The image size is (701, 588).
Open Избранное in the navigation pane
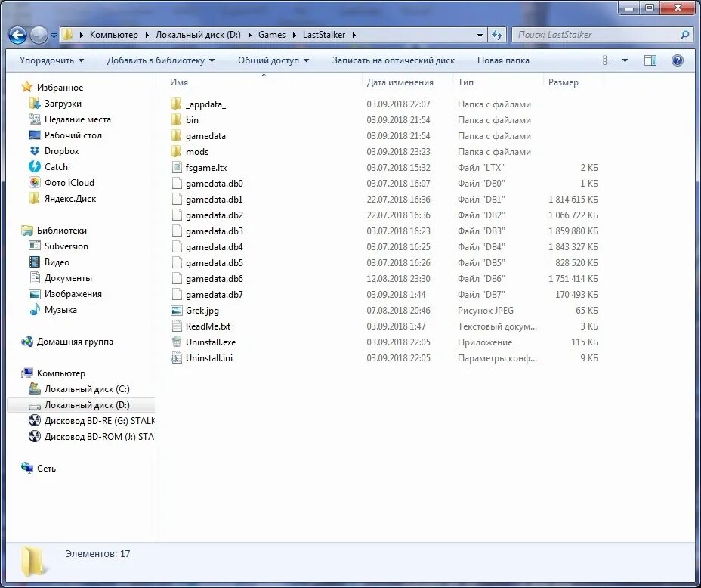click(x=60, y=88)
